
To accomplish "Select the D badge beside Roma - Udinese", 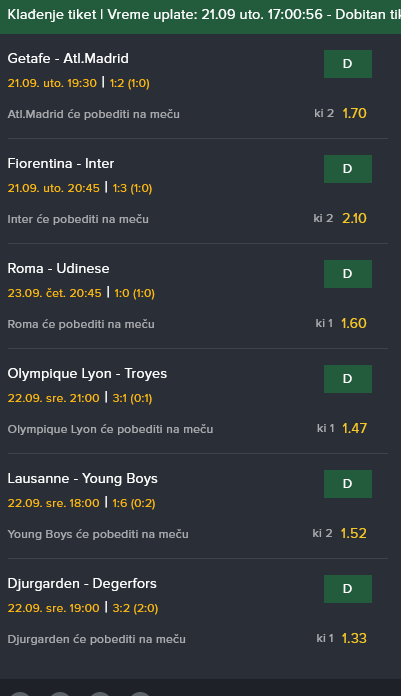I will (x=348, y=274).
